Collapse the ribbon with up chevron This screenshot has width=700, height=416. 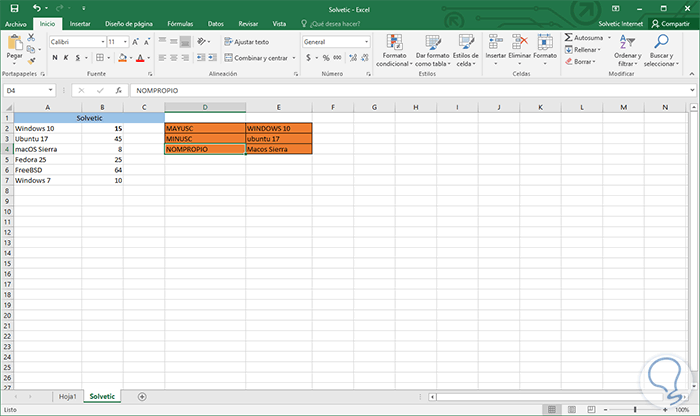(692, 74)
